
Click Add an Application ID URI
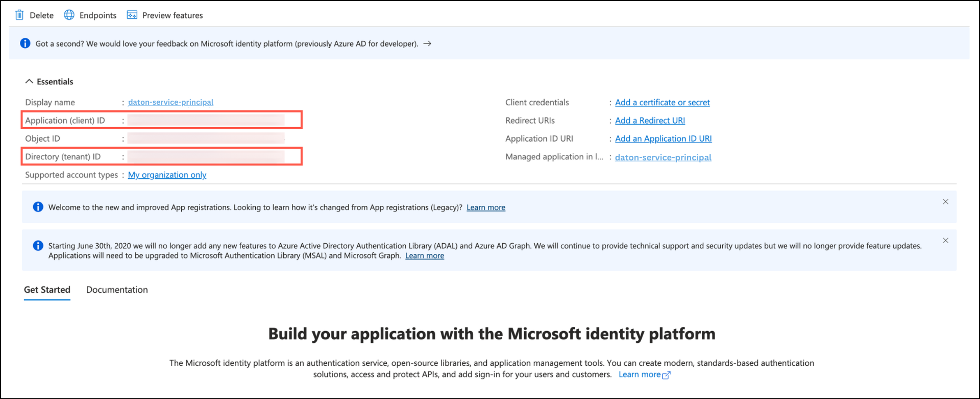pyautogui.click(x=663, y=138)
